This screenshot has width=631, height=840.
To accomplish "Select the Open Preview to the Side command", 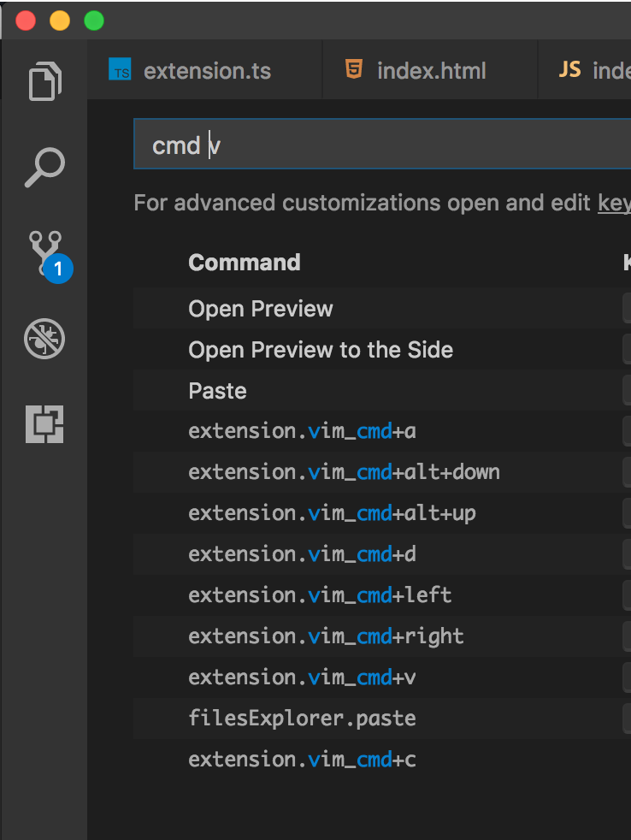I will click(x=320, y=349).
